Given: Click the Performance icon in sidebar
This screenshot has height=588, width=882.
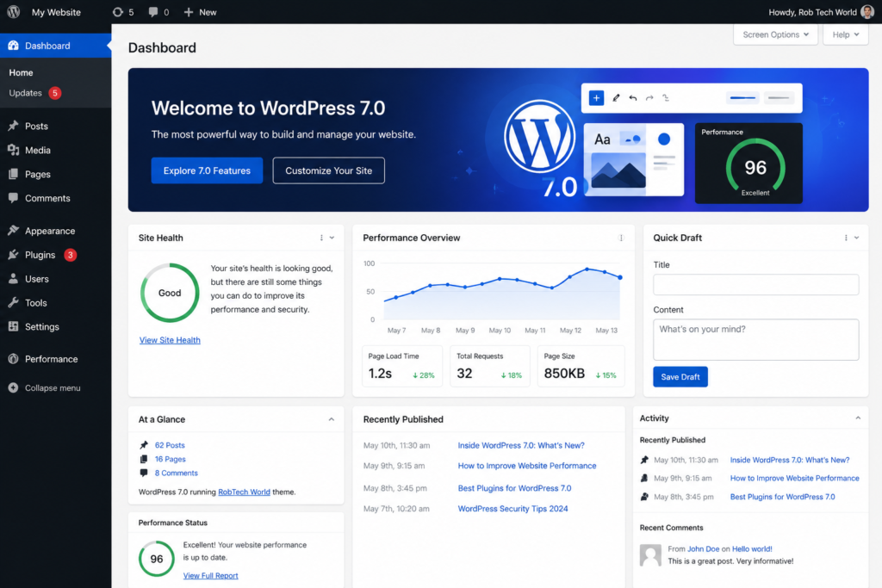Looking at the screenshot, I should point(14,359).
